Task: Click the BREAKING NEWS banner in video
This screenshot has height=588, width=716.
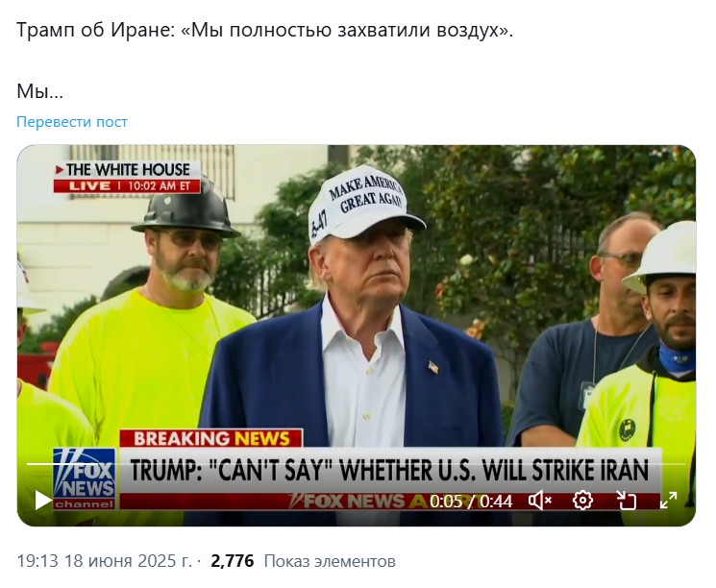Action: [211, 439]
